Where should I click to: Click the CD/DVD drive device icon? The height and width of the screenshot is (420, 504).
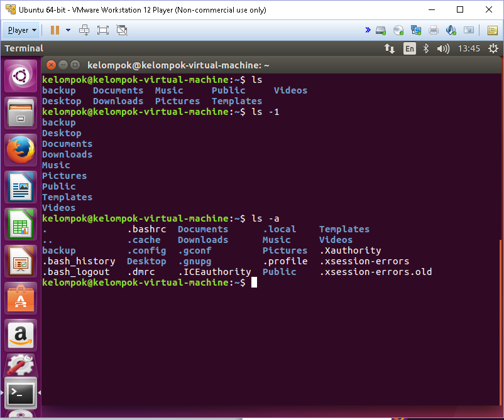pos(398,31)
